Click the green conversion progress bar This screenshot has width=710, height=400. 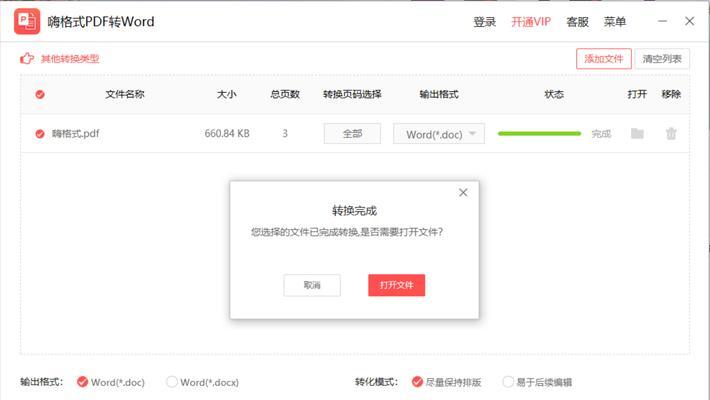(x=539, y=134)
